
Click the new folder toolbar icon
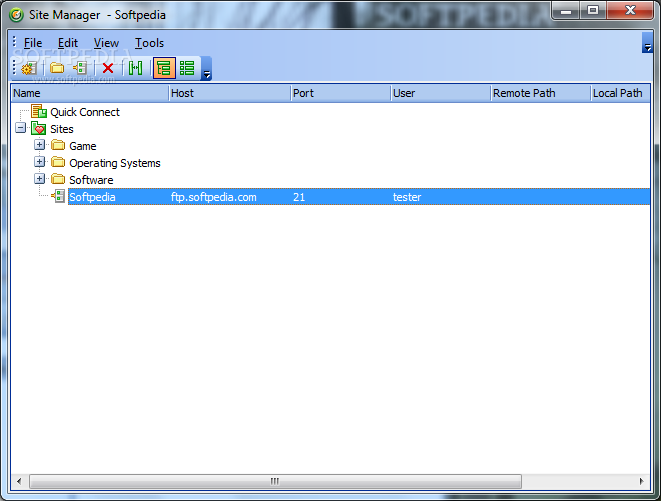(x=57, y=68)
